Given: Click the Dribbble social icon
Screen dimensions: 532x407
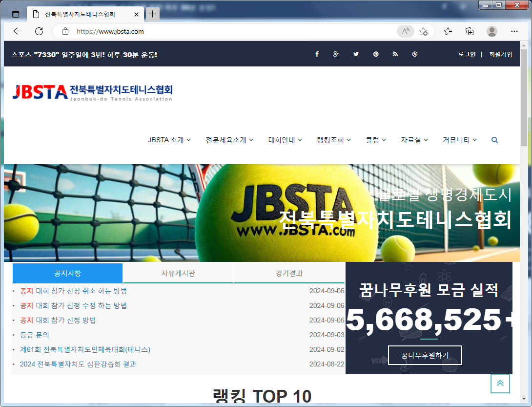Looking at the screenshot, I should 414,54.
